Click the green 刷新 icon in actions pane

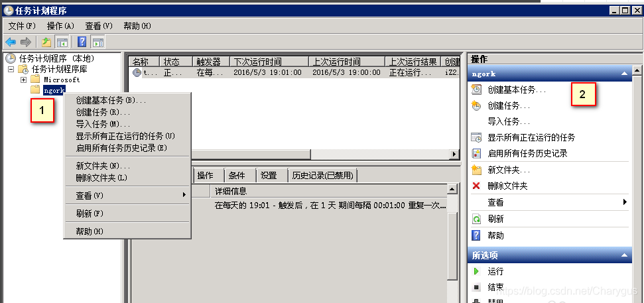click(476, 219)
